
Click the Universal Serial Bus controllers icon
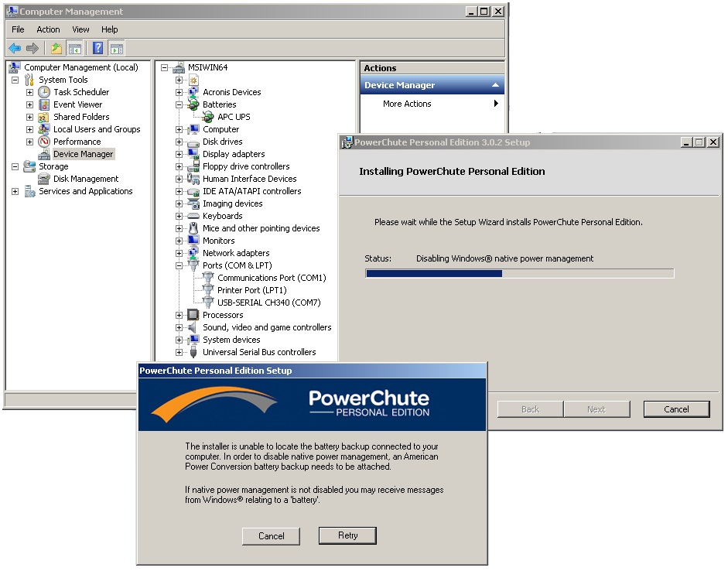click(193, 352)
